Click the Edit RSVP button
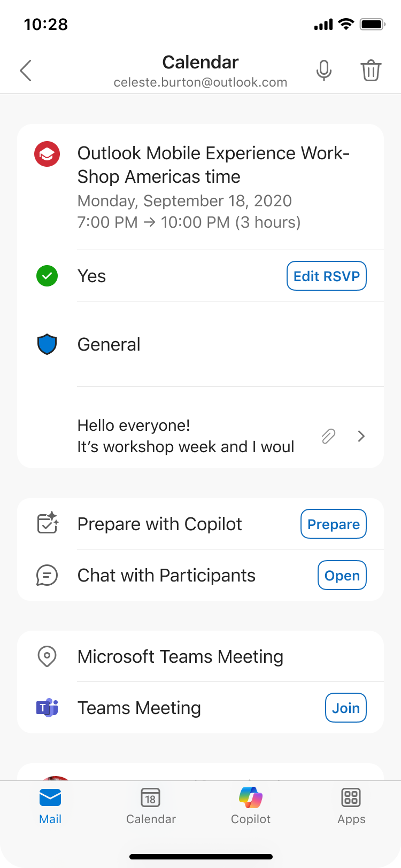 coord(327,276)
